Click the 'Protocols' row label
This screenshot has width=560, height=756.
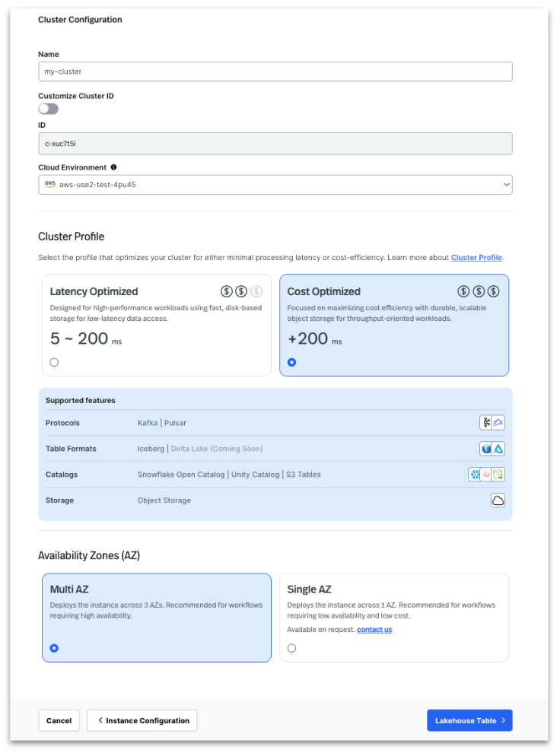62,423
